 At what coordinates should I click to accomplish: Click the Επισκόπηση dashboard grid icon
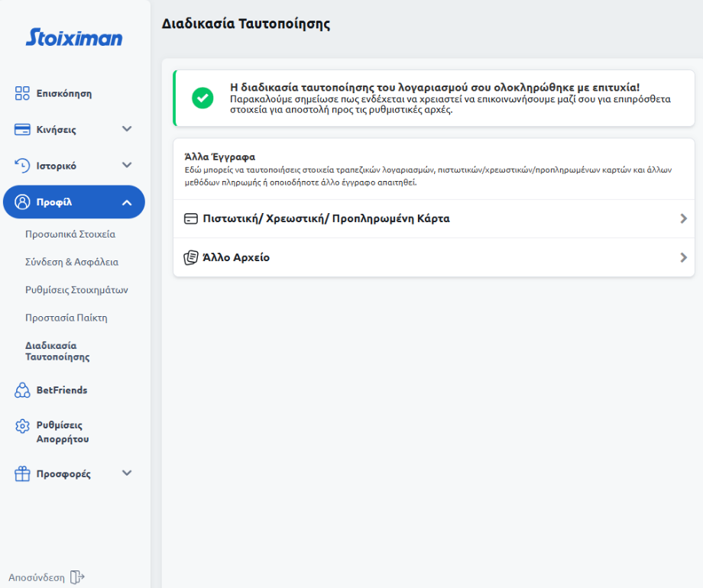[22, 93]
